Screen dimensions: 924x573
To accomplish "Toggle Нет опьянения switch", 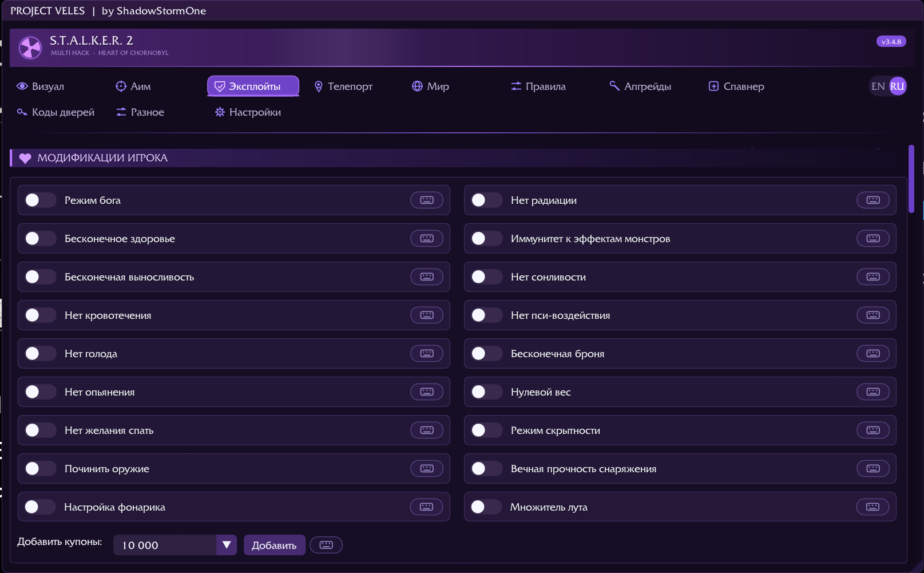I will coord(40,392).
